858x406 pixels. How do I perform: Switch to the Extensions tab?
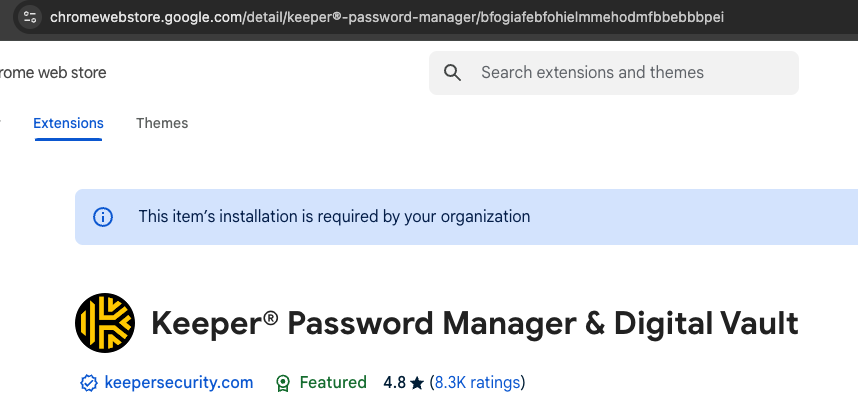coord(68,123)
